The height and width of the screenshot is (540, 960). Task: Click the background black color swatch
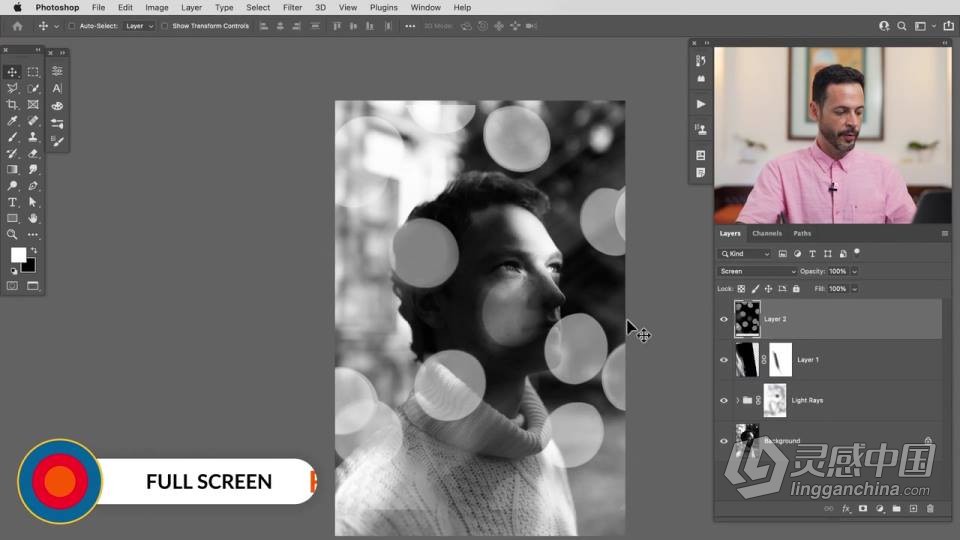30,268
